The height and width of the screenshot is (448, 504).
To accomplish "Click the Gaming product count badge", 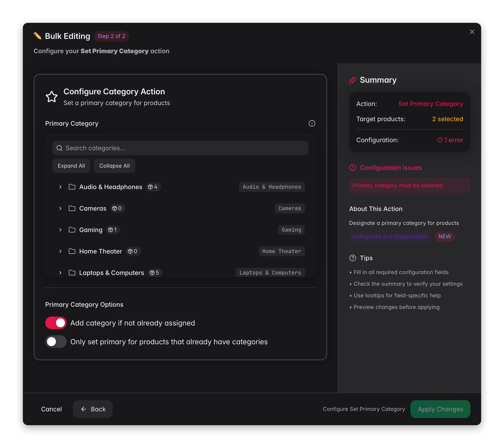I will [x=113, y=230].
